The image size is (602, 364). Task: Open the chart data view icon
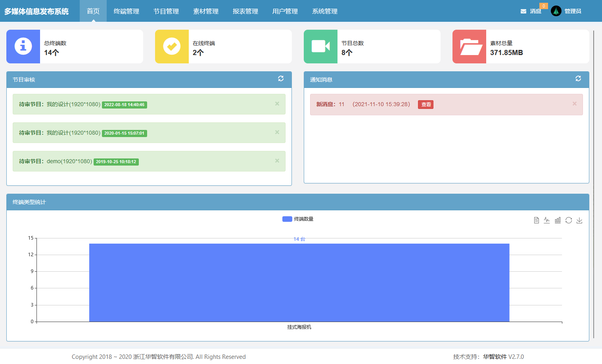[536, 220]
